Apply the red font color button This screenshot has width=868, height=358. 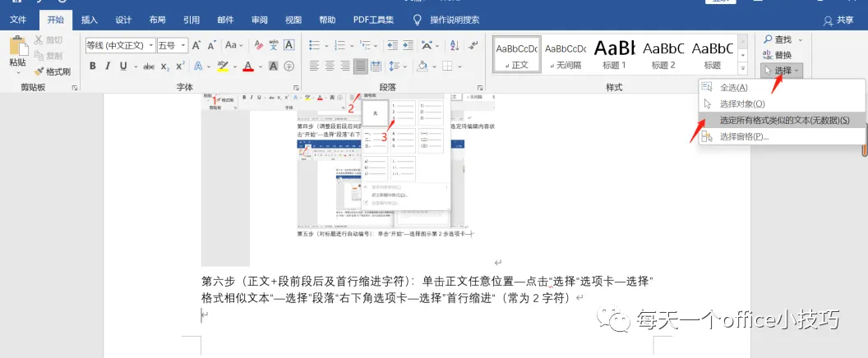(x=248, y=67)
